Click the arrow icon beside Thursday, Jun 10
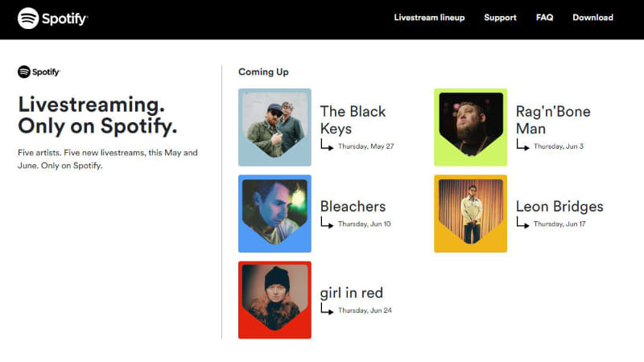This screenshot has height=362, width=644. 327,223
